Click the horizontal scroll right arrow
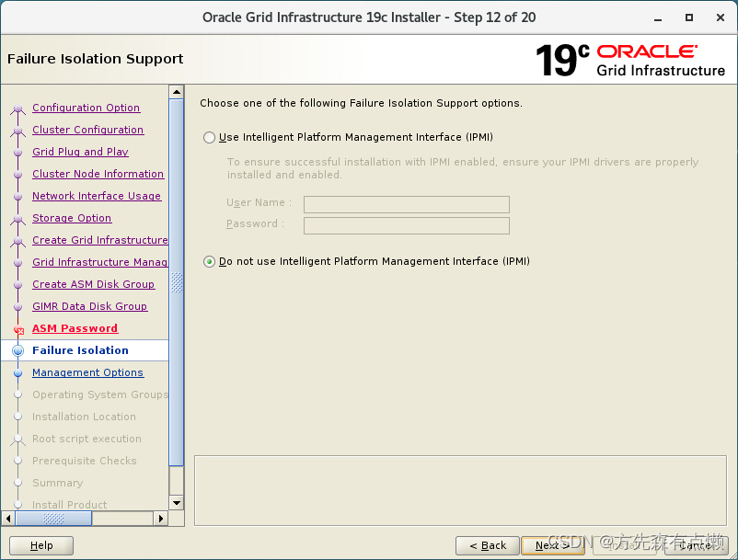The width and height of the screenshot is (738, 560). point(161,519)
